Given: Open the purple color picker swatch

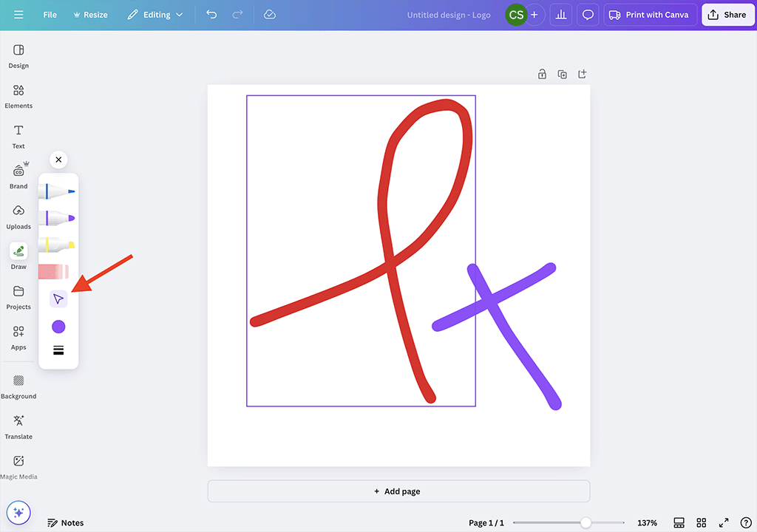Looking at the screenshot, I should tap(58, 327).
